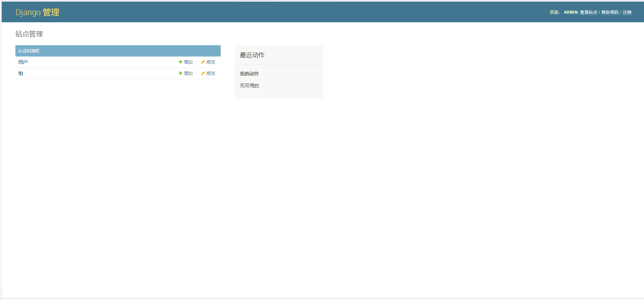Open 查看站点 in the header
644x300 pixels.
point(588,12)
